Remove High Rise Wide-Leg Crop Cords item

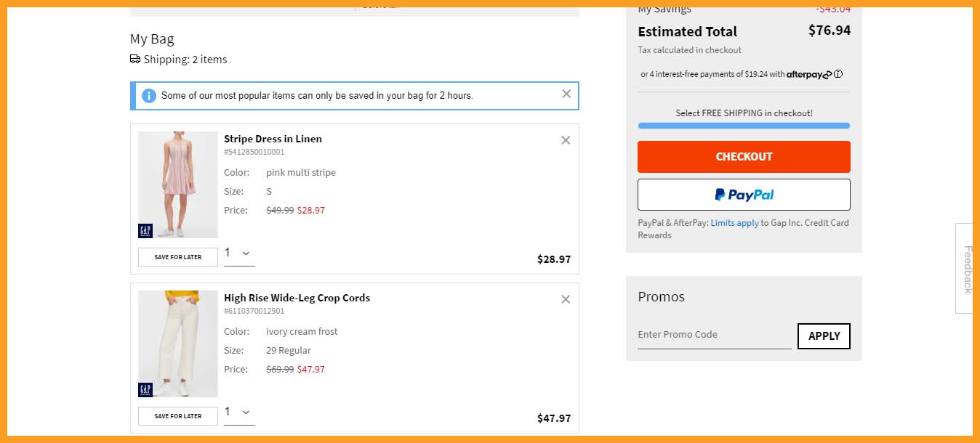pyautogui.click(x=566, y=299)
